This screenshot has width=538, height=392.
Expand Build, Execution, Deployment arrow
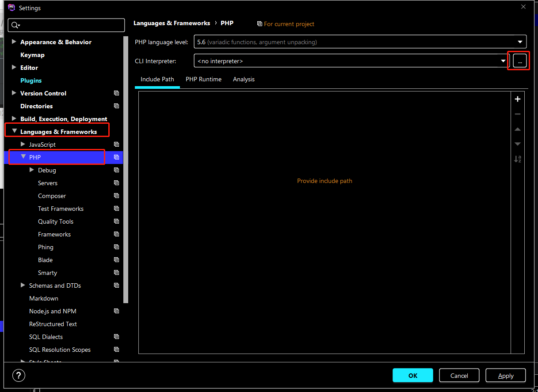pos(14,118)
